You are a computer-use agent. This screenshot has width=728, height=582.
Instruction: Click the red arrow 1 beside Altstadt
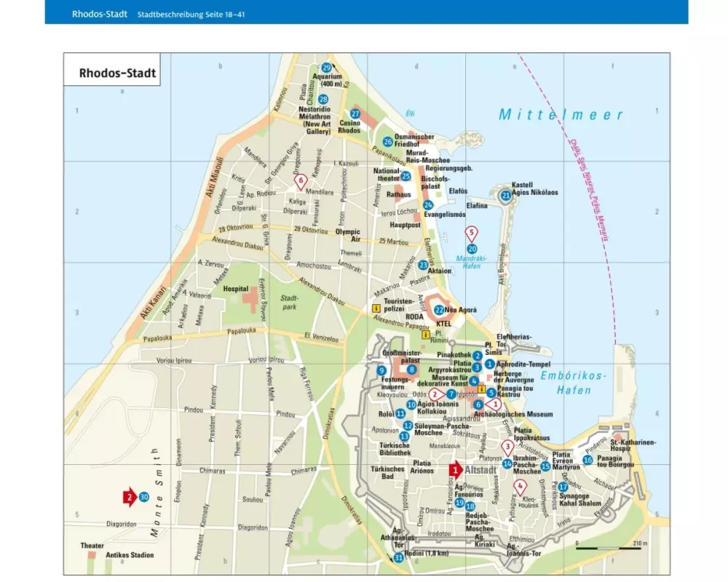click(x=456, y=470)
